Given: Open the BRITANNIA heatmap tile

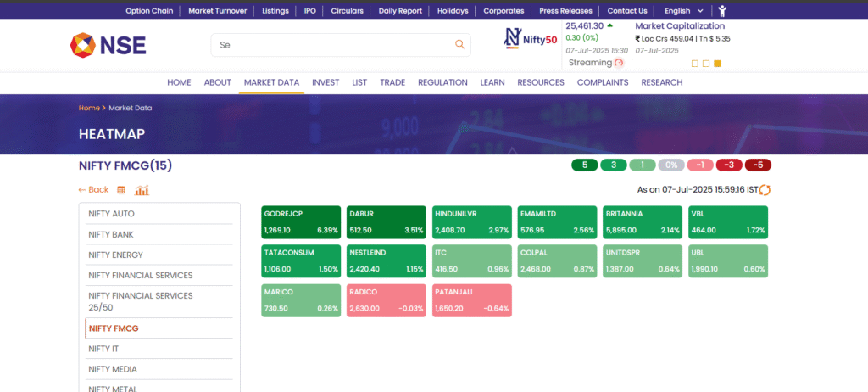Looking at the screenshot, I should [x=643, y=222].
